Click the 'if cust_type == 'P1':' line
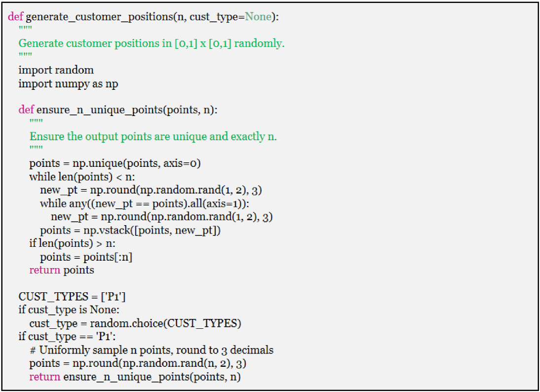 point(71,337)
